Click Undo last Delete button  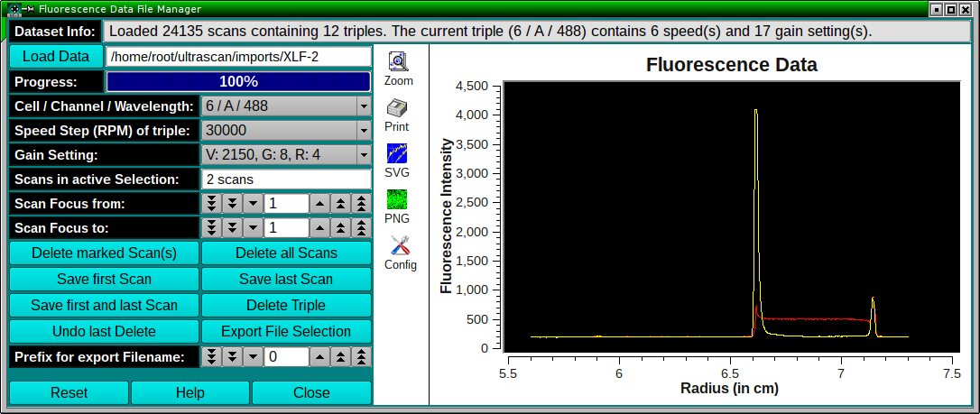[105, 332]
